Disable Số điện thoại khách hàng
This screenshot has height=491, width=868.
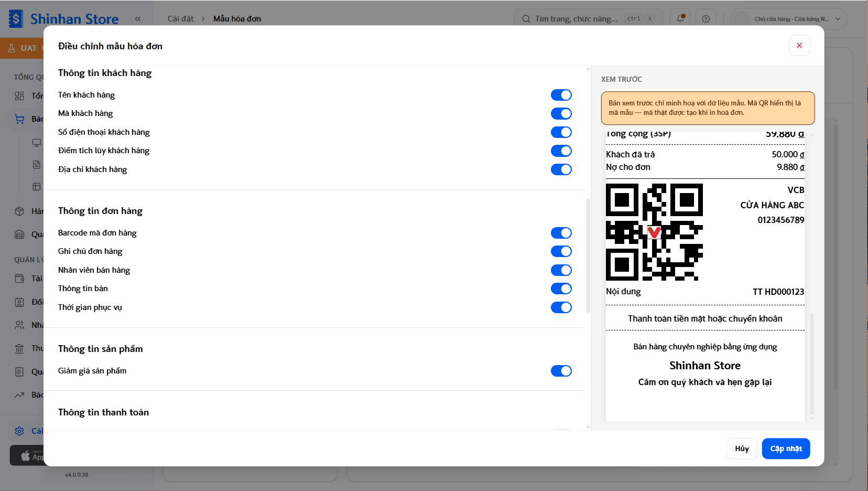tap(561, 132)
